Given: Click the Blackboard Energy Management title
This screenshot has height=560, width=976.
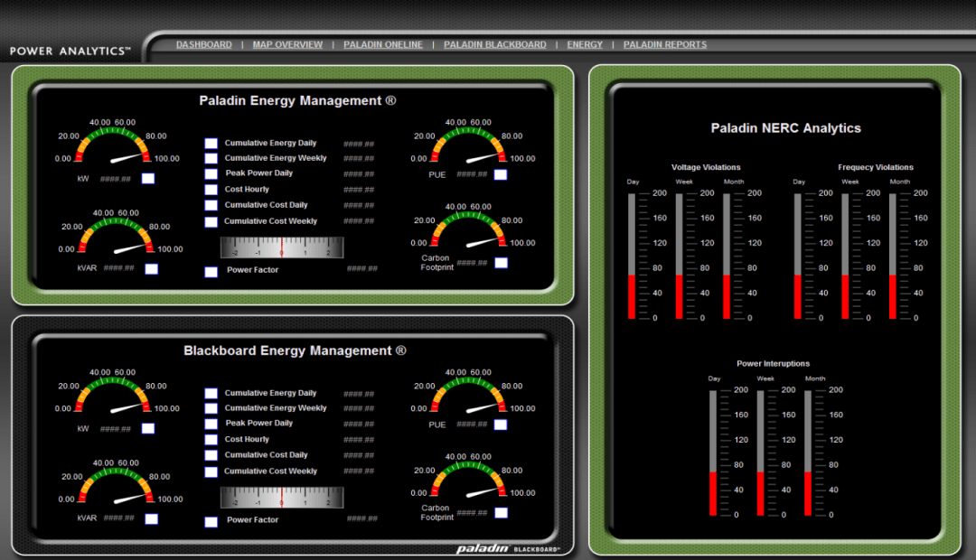Looking at the screenshot, I should pos(295,351).
